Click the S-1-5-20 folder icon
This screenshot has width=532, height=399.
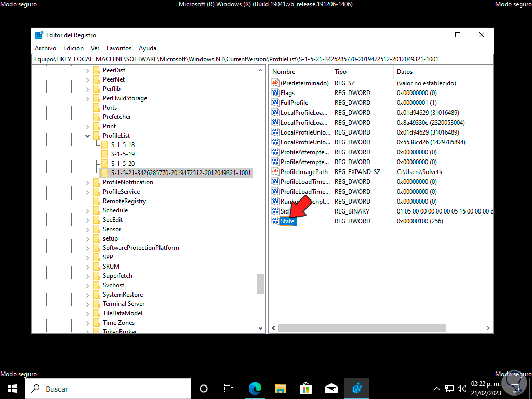point(104,163)
